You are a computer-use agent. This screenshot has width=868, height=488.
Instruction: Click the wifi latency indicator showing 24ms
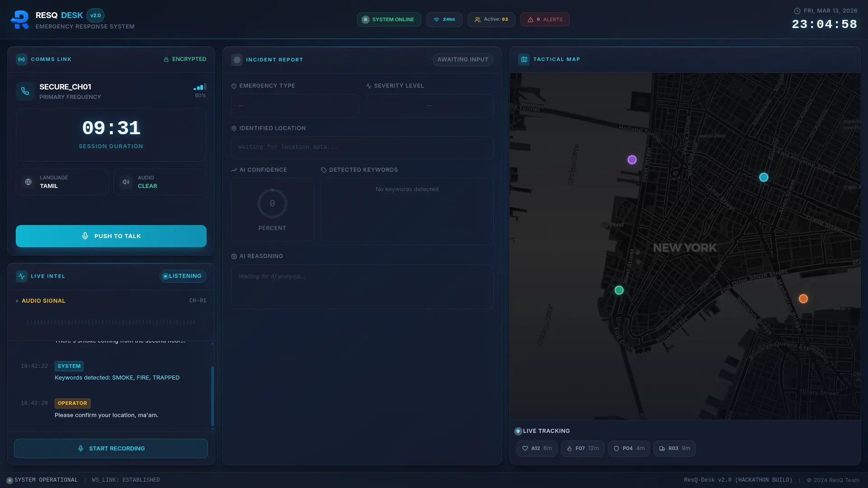pos(444,19)
